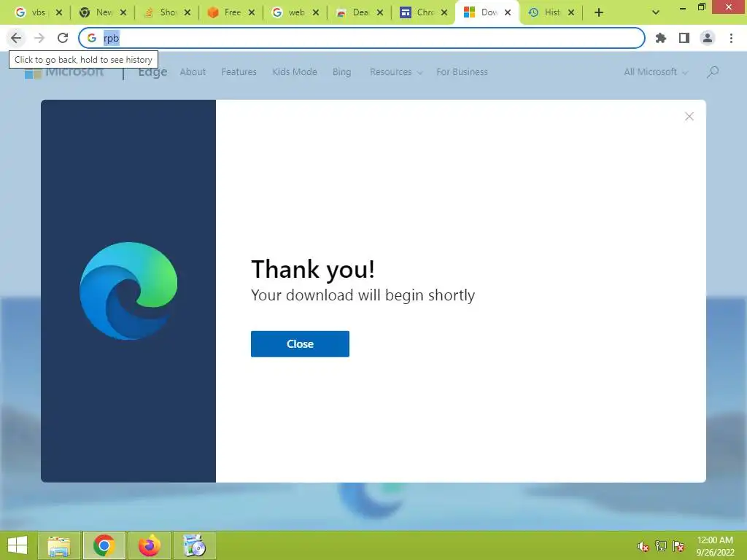The width and height of the screenshot is (747, 560).
Task: Open the Windows Start button
Action: 18,545
